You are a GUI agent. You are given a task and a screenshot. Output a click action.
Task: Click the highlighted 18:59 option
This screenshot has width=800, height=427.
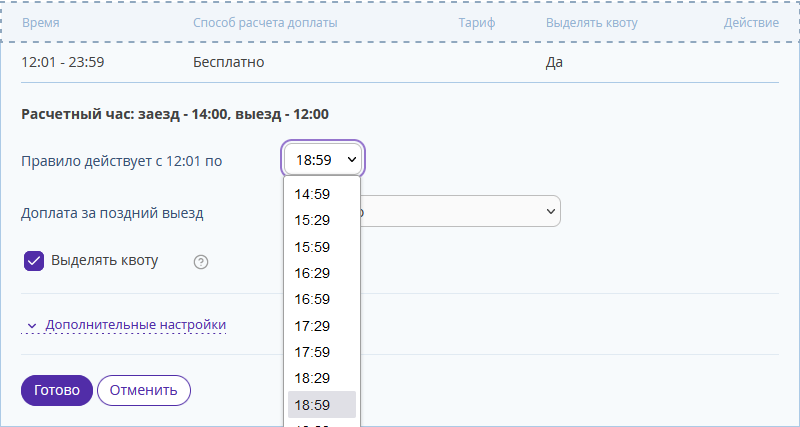(x=322, y=405)
